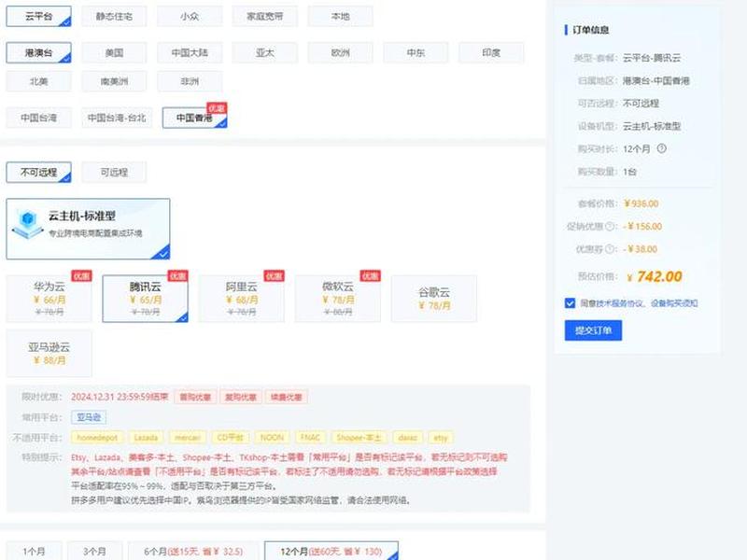Click the 首购优惠 promo tag

point(195,398)
